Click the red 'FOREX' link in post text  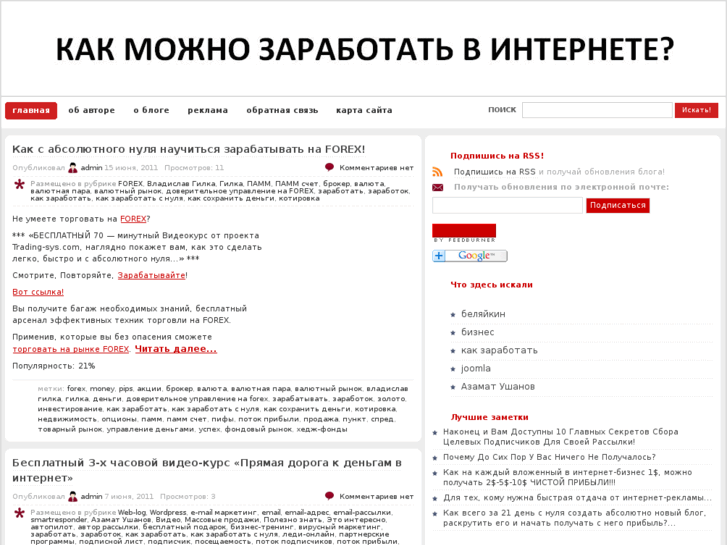click(x=133, y=219)
